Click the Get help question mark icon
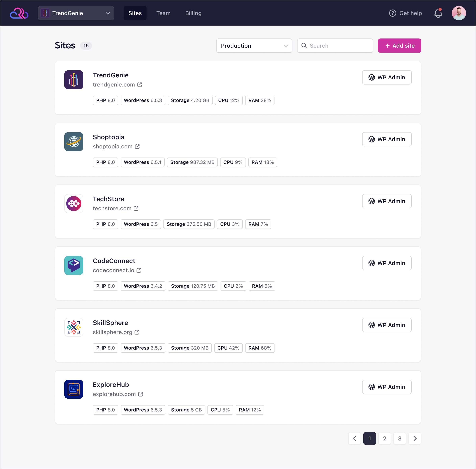Viewport: 476px width, 469px height. tap(392, 13)
